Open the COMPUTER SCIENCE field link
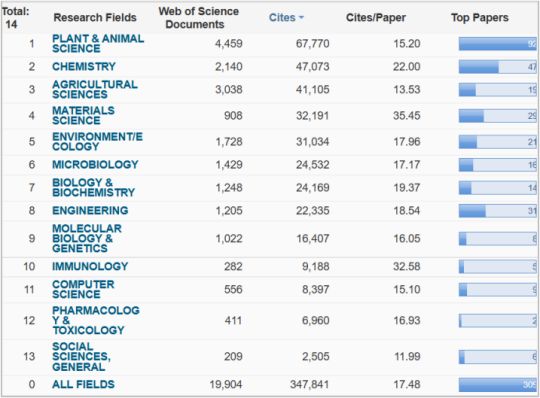Screen dimensions: 540x398 tap(83, 289)
